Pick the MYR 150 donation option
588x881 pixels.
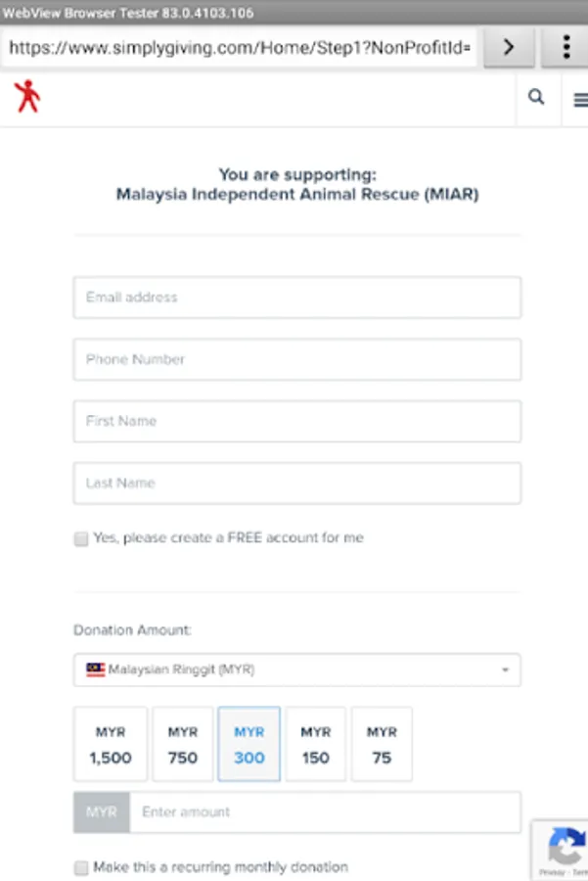pos(316,744)
